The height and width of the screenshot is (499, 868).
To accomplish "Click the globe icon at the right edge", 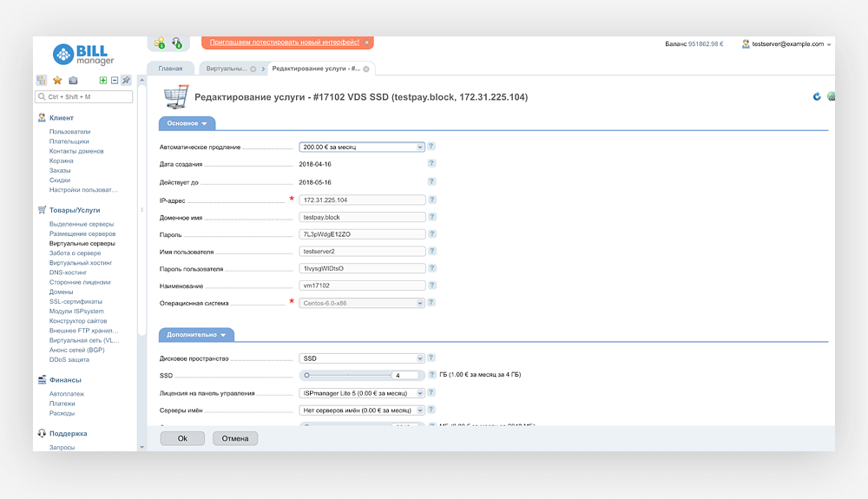I will point(831,97).
